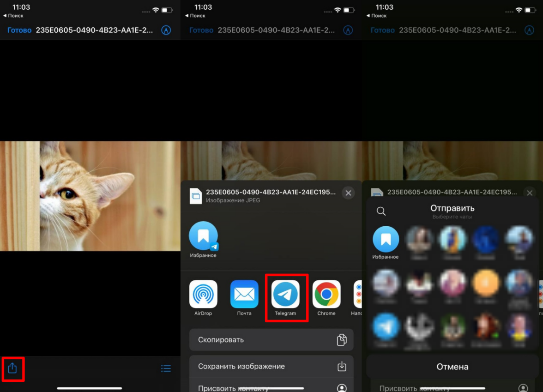The height and width of the screenshot is (392, 543).
Task: Tap Присвоить контакту on the middle screen
Action: [x=271, y=387]
